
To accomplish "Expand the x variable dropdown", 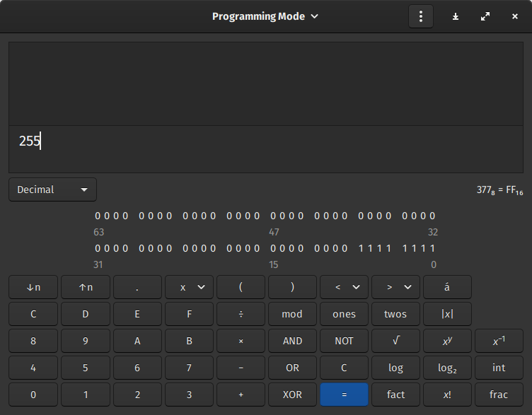I will [189, 287].
